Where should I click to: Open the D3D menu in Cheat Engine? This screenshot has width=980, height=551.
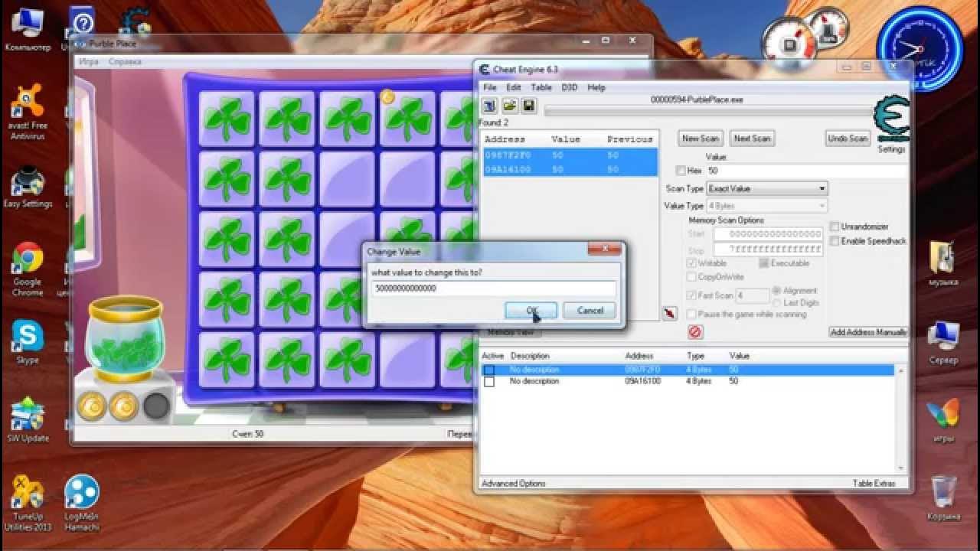pyautogui.click(x=569, y=88)
